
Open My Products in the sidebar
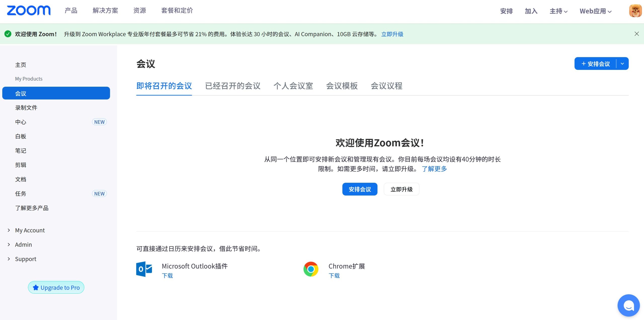[x=29, y=79]
